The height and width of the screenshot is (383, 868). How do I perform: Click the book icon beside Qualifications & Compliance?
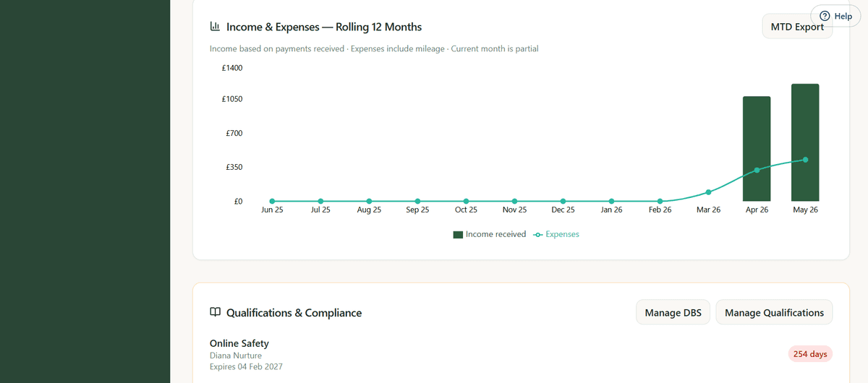point(215,313)
